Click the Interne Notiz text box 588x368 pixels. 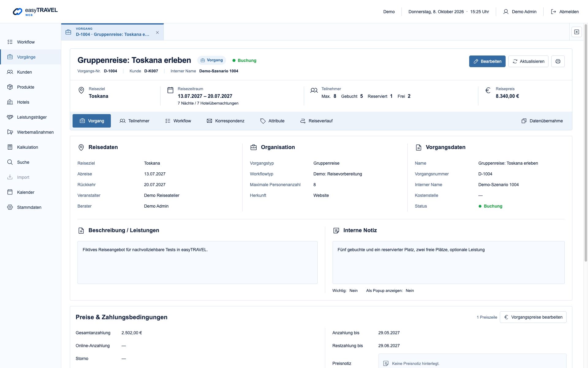tap(448, 263)
